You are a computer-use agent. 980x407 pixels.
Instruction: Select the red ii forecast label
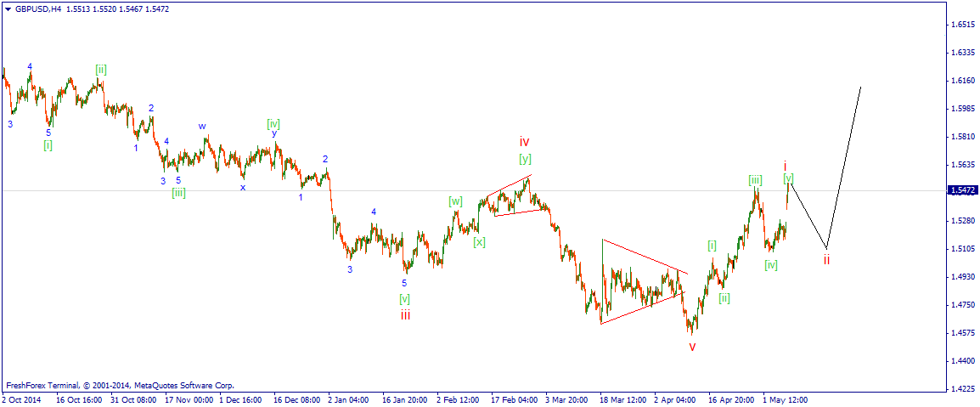[826, 259]
